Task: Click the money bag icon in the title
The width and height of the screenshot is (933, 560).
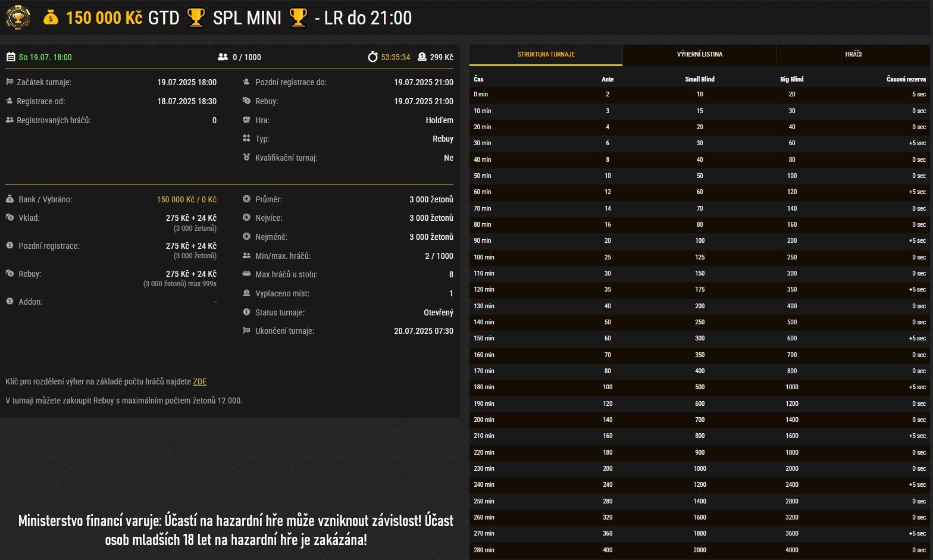Action: [x=51, y=18]
